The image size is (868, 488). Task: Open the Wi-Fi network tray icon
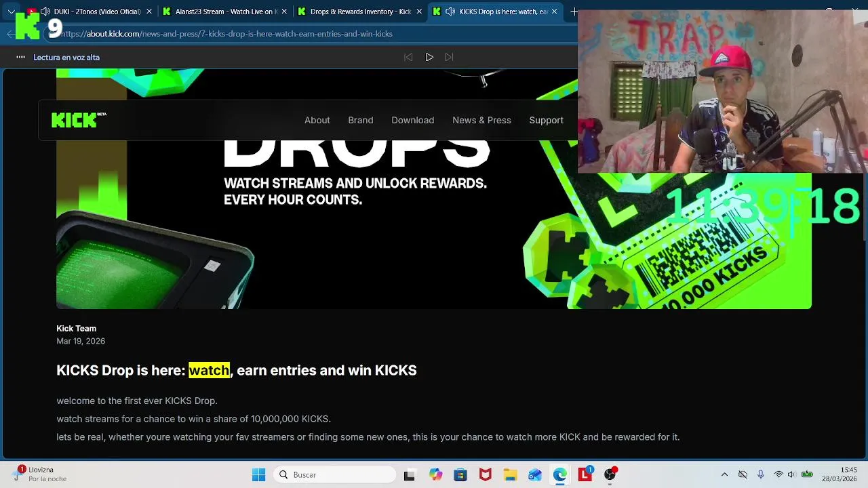click(x=778, y=474)
